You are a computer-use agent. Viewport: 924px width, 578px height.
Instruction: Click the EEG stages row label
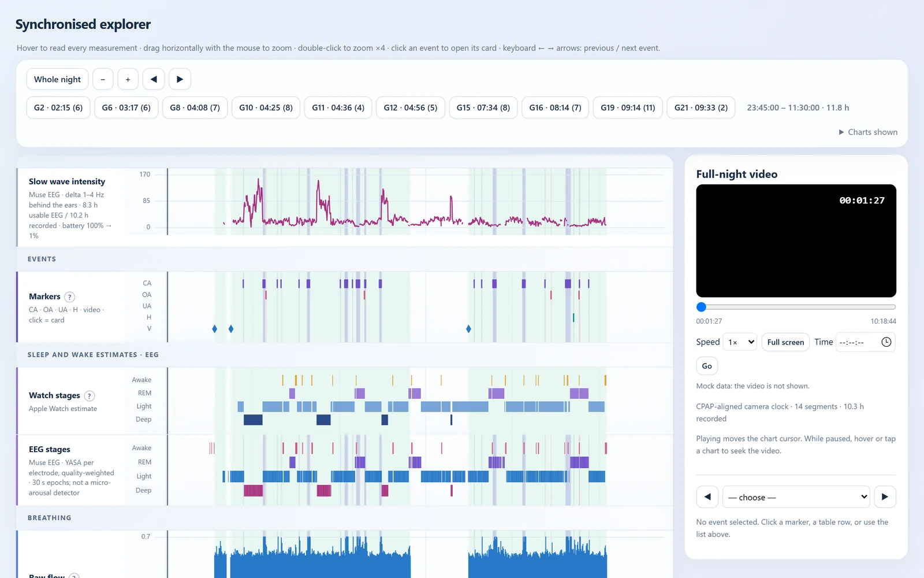click(50, 449)
